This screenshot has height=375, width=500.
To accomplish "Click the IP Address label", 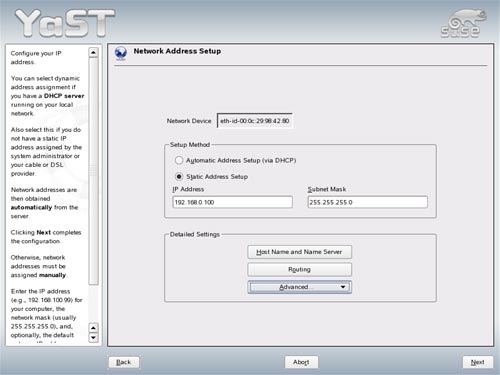I will tap(188, 189).
